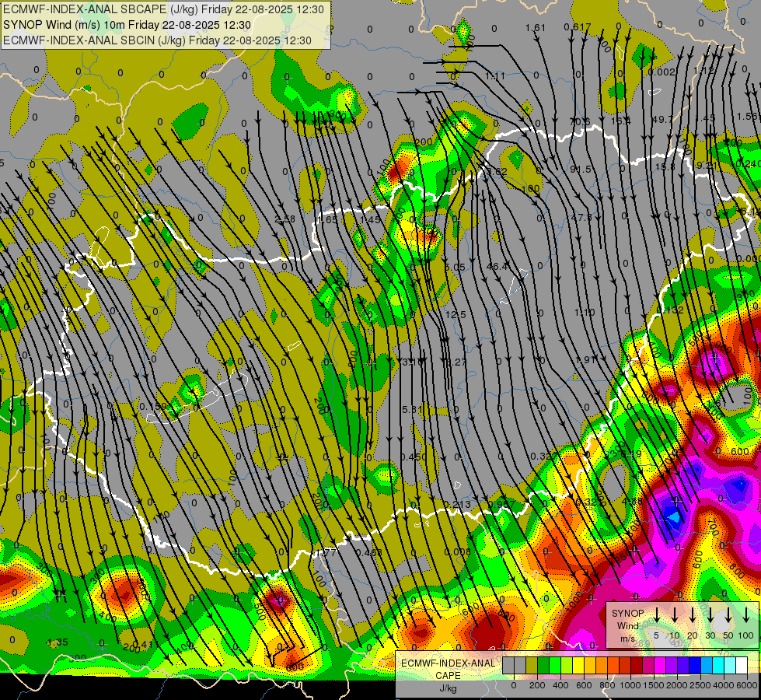
Task: Pick the bright magenta swatch in CAPE scale
Action: [x=660, y=665]
